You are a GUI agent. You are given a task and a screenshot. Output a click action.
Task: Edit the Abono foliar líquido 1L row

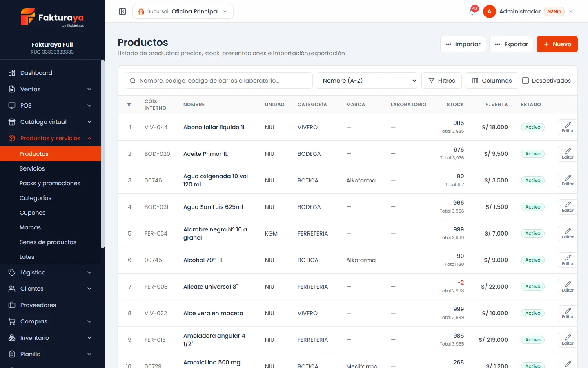[568, 127]
